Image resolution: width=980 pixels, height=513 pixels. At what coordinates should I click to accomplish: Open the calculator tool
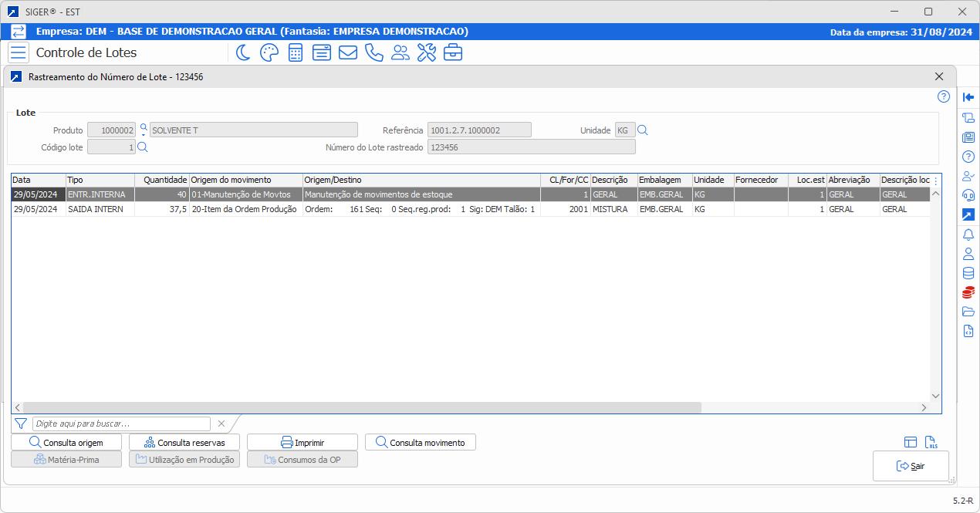pos(295,52)
